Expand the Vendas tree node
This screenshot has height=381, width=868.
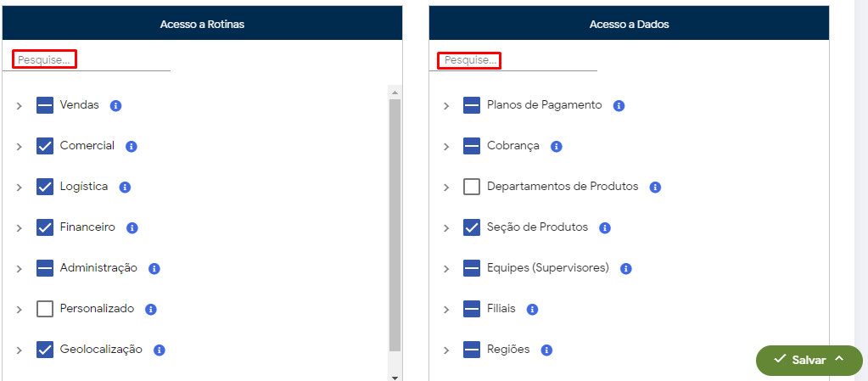[19, 106]
